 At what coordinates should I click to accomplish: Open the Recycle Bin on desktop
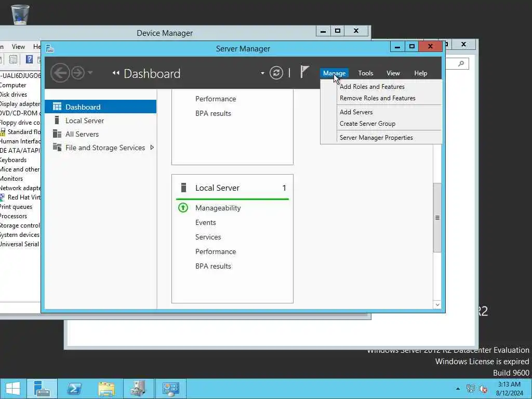click(x=20, y=14)
